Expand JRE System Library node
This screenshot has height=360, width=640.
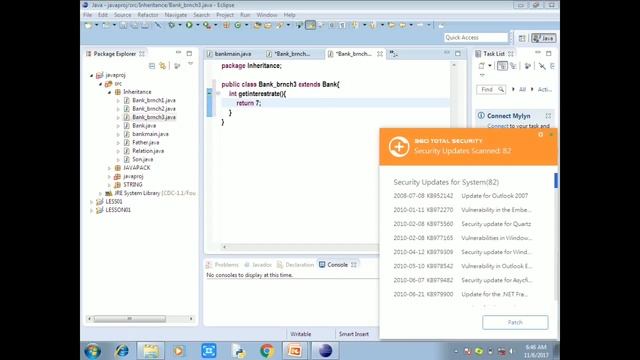[x=100, y=193]
